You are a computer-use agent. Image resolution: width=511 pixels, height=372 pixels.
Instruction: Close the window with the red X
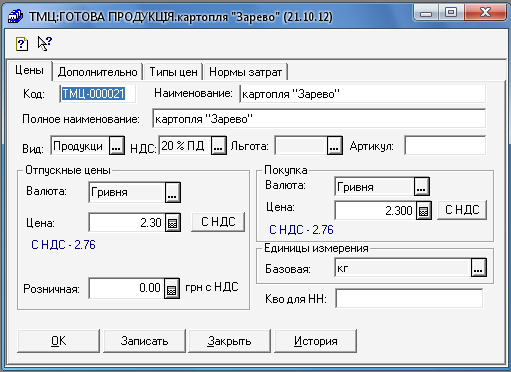tap(485, 13)
